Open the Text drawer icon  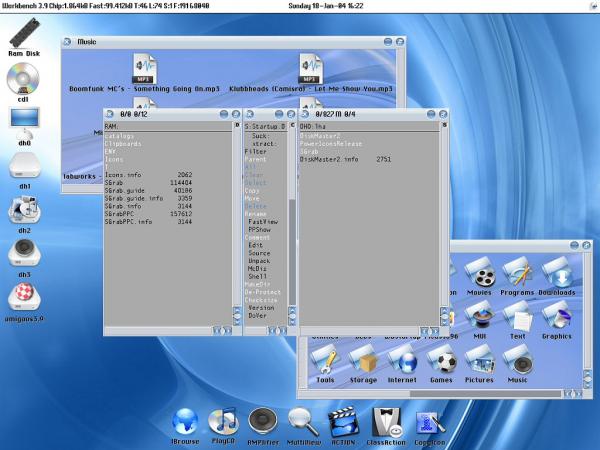(517, 316)
